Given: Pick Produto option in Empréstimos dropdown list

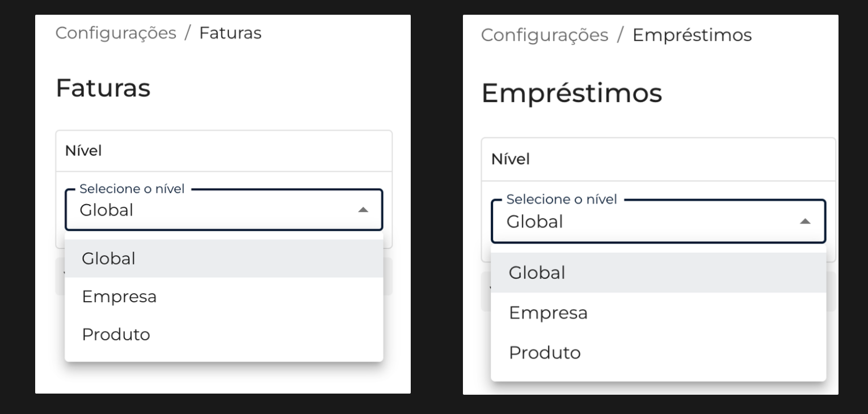Looking at the screenshot, I should [545, 353].
